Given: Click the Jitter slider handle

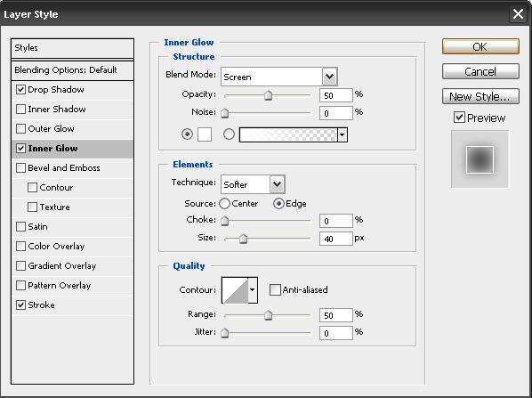Looking at the screenshot, I should coord(224,333).
